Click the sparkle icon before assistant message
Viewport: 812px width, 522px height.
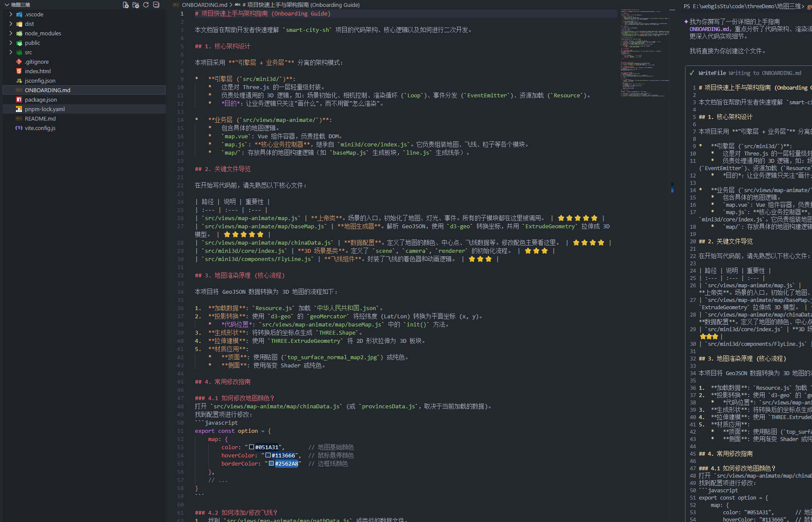click(686, 21)
